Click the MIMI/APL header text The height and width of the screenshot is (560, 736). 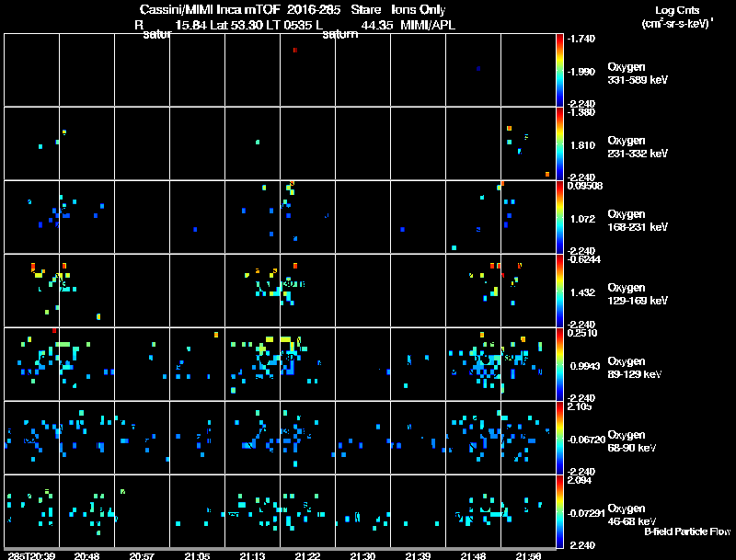pos(428,25)
